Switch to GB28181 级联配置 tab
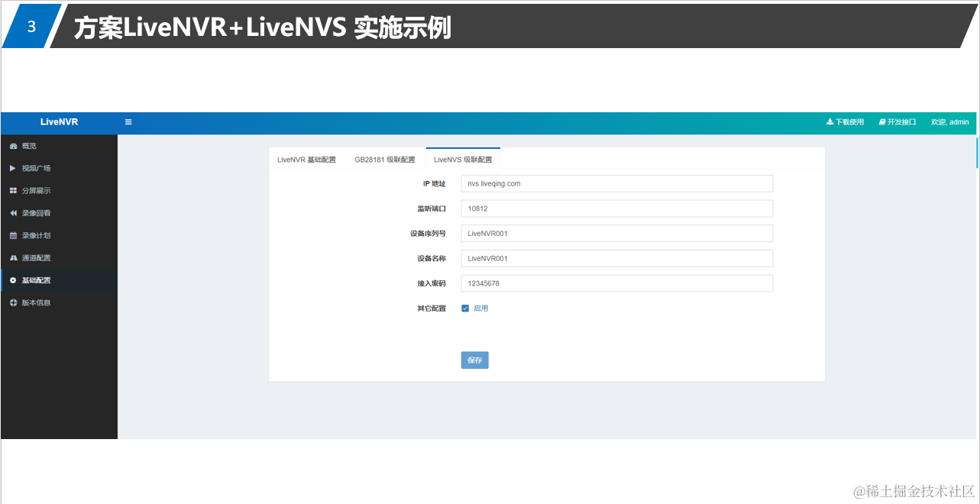The image size is (980, 504). [x=385, y=160]
